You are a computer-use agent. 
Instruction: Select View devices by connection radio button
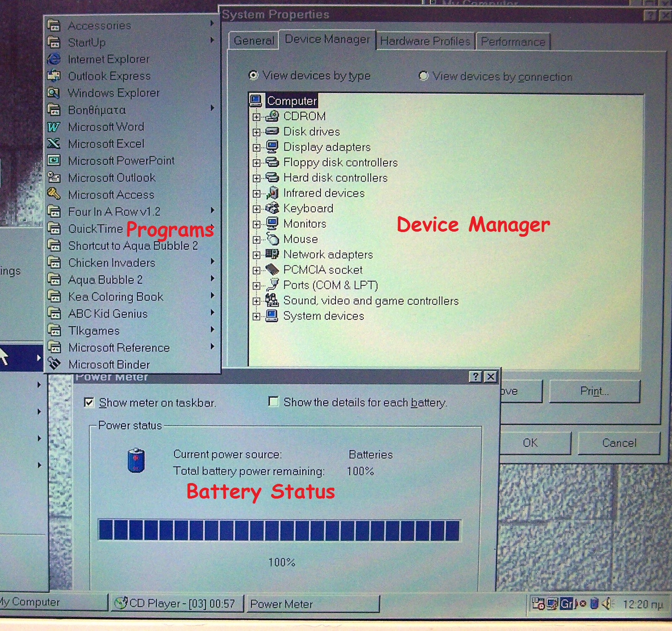click(x=423, y=76)
